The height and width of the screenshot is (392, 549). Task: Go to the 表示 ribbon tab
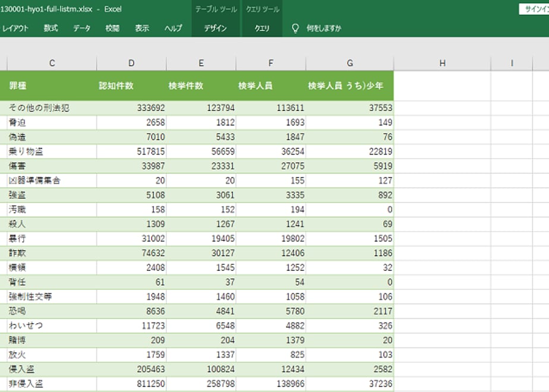(x=142, y=28)
